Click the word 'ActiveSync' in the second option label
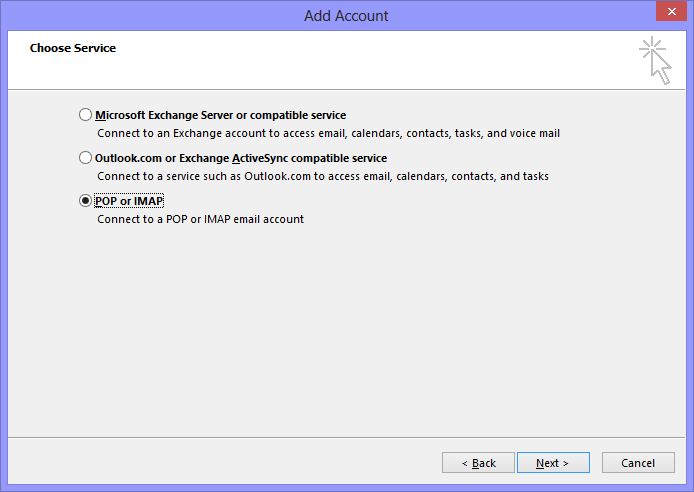 (x=262, y=158)
